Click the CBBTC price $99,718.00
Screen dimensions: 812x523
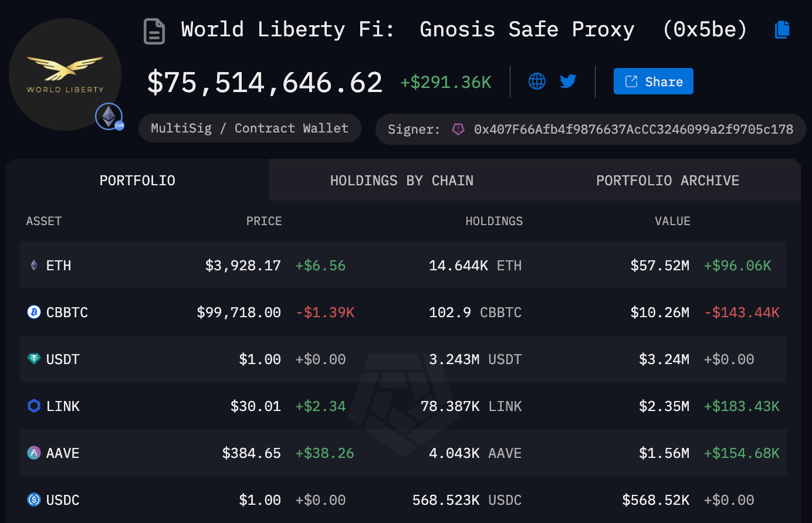(x=239, y=313)
